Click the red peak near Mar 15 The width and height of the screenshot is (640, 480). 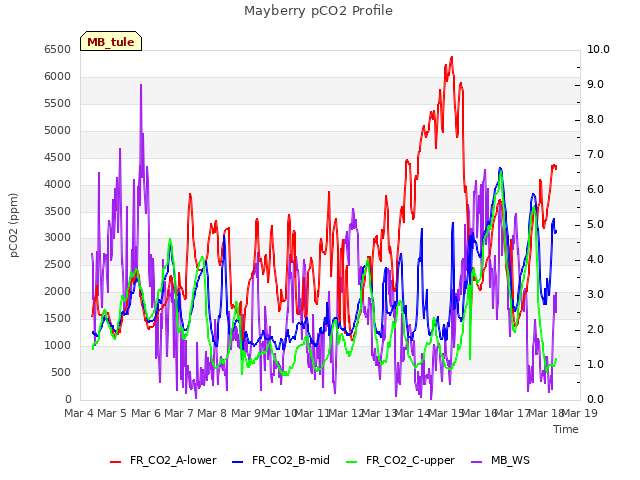coord(451,57)
